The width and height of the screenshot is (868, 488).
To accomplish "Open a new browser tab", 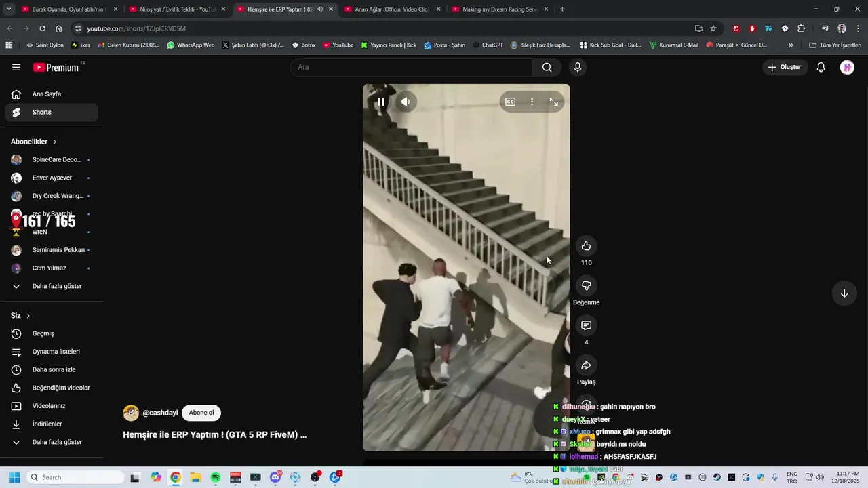I will click(x=562, y=9).
